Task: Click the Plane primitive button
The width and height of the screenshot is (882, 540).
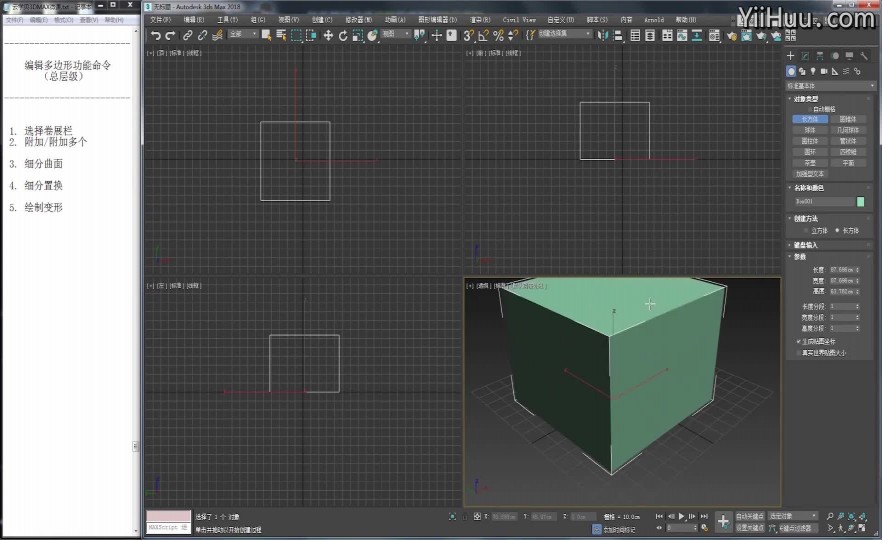Action: 848,163
